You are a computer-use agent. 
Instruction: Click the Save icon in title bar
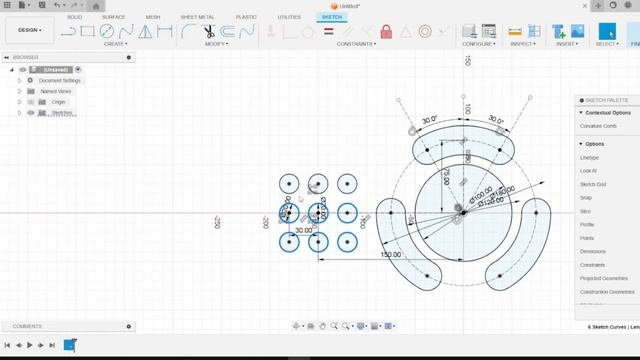pos(42,5)
